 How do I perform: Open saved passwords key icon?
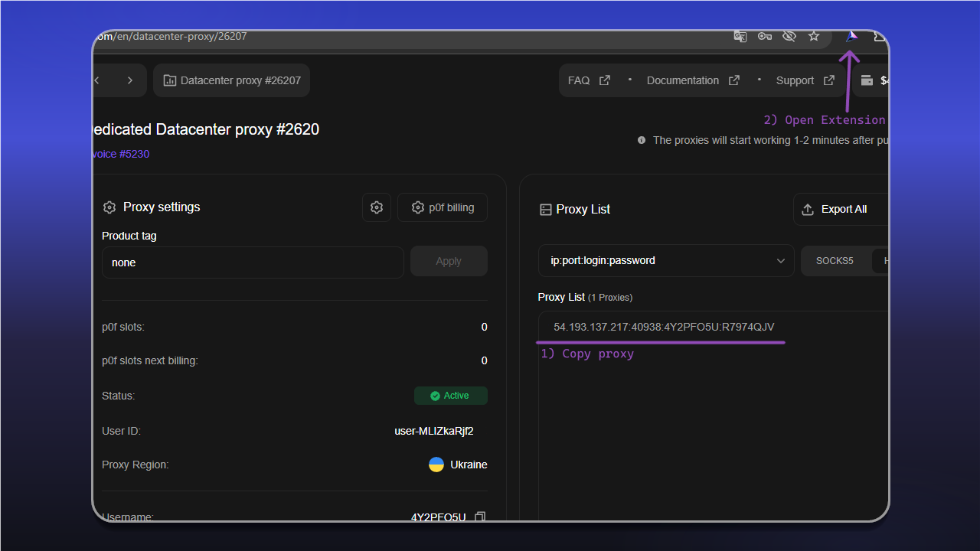point(764,36)
